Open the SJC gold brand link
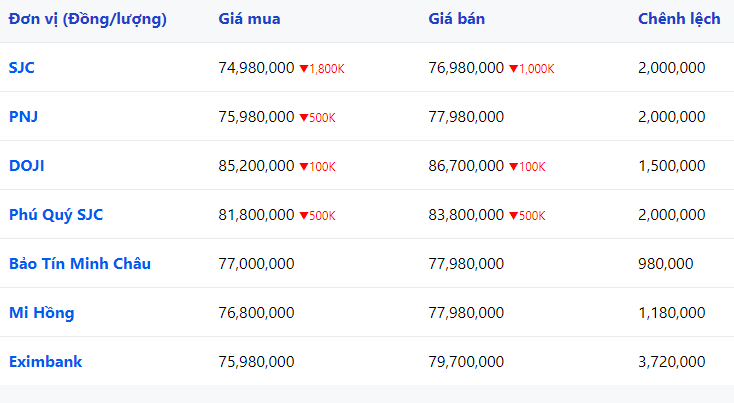 tap(22, 68)
